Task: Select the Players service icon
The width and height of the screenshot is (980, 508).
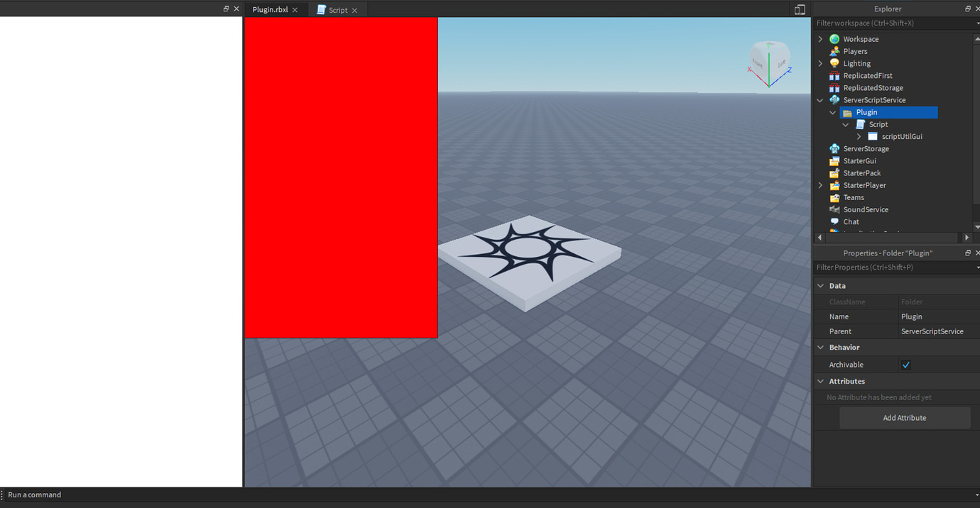Action: [834, 51]
